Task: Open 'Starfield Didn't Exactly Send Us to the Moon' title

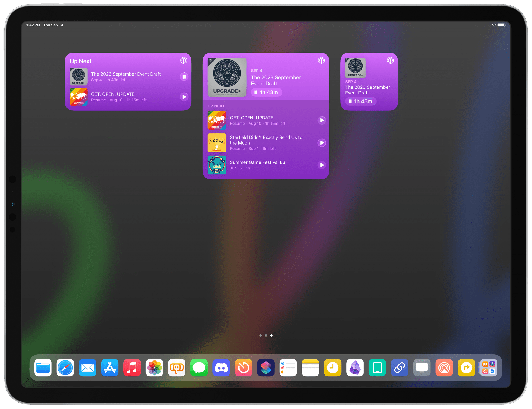Action: [266, 140]
